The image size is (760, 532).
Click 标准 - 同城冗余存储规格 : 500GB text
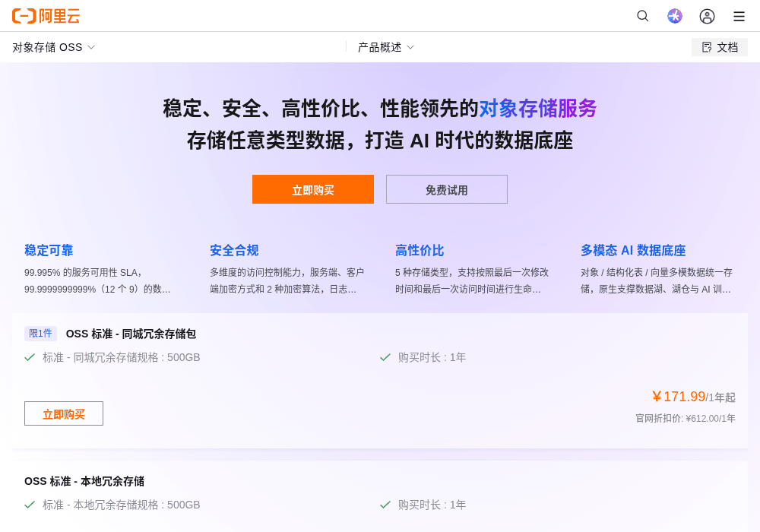coord(121,357)
